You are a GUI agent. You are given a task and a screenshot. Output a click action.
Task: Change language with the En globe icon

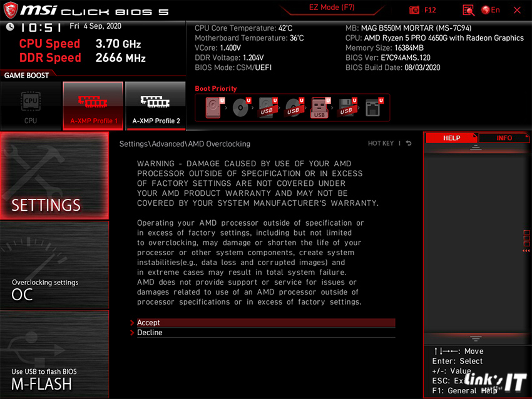pos(490,10)
